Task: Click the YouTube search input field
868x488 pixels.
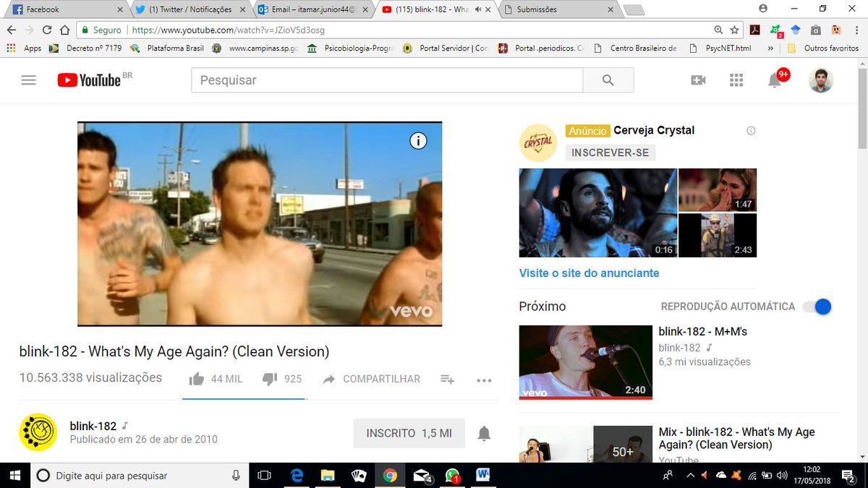Action: (x=387, y=80)
